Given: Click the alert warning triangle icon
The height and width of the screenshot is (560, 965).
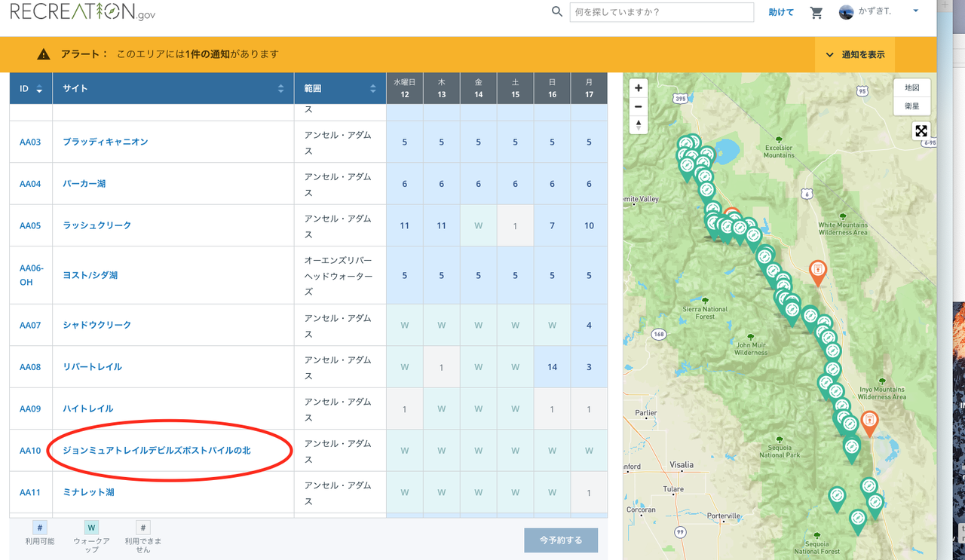Looking at the screenshot, I should (44, 54).
